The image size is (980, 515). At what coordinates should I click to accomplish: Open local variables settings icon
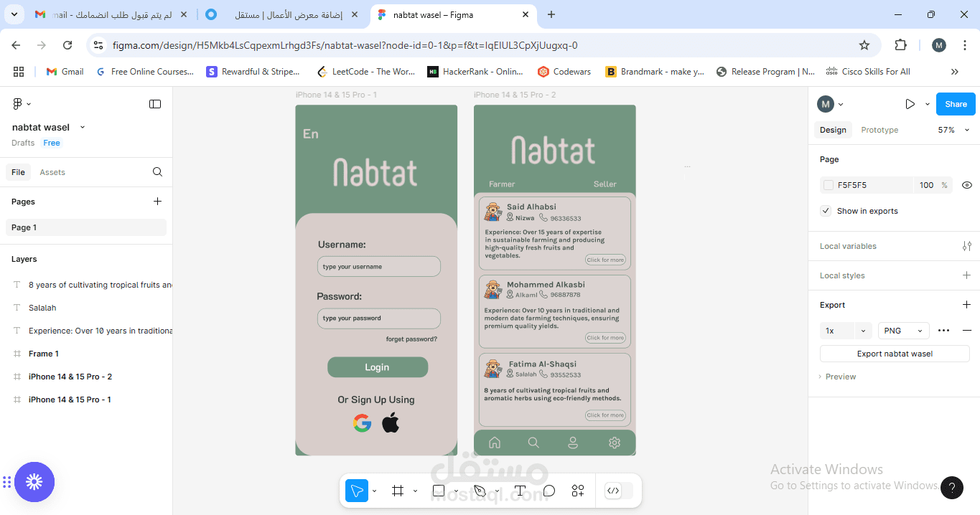966,246
